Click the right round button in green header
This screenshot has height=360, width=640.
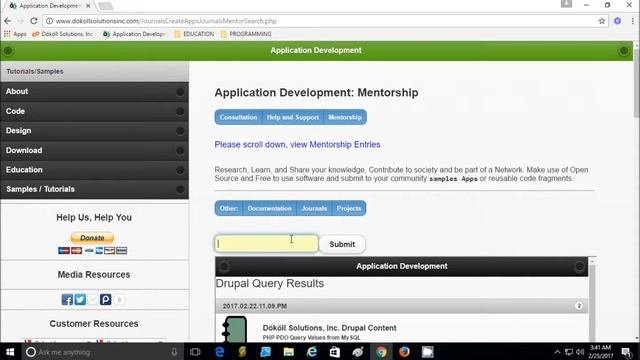click(x=624, y=51)
